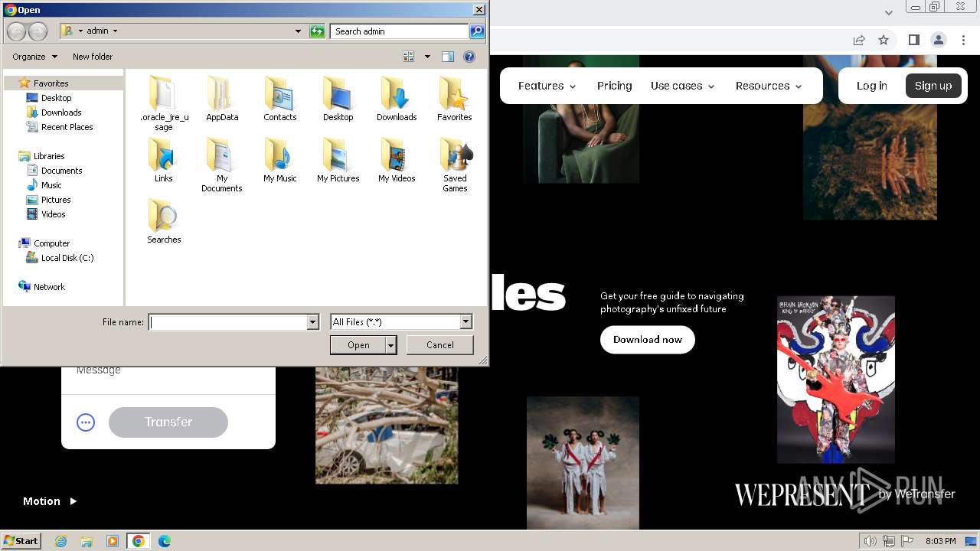Open the AppData folder
The height and width of the screenshot is (551, 980).
(x=222, y=99)
